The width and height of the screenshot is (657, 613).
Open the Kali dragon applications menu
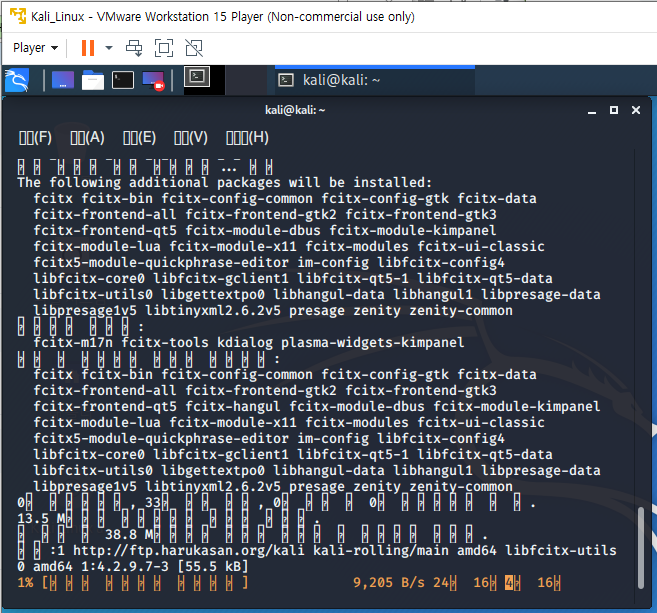click(x=17, y=80)
